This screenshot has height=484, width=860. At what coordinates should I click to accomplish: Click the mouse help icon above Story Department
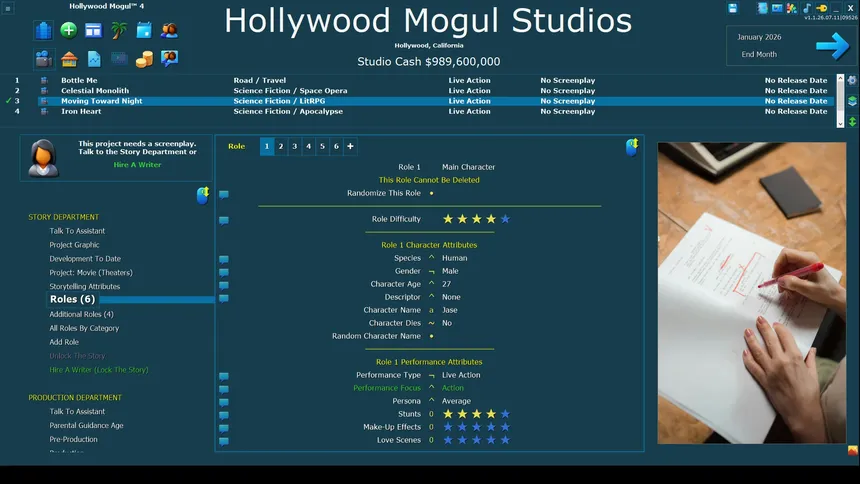tap(202, 195)
